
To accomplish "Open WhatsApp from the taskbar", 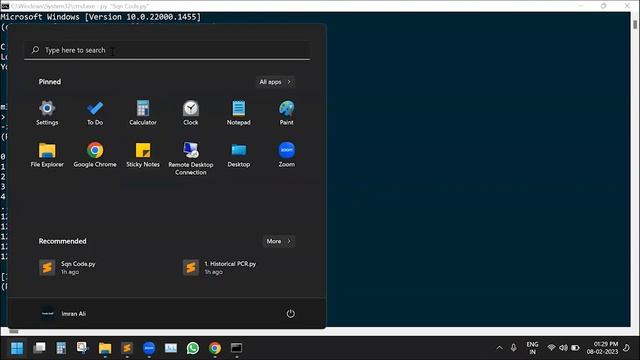I will [x=193, y=348].
